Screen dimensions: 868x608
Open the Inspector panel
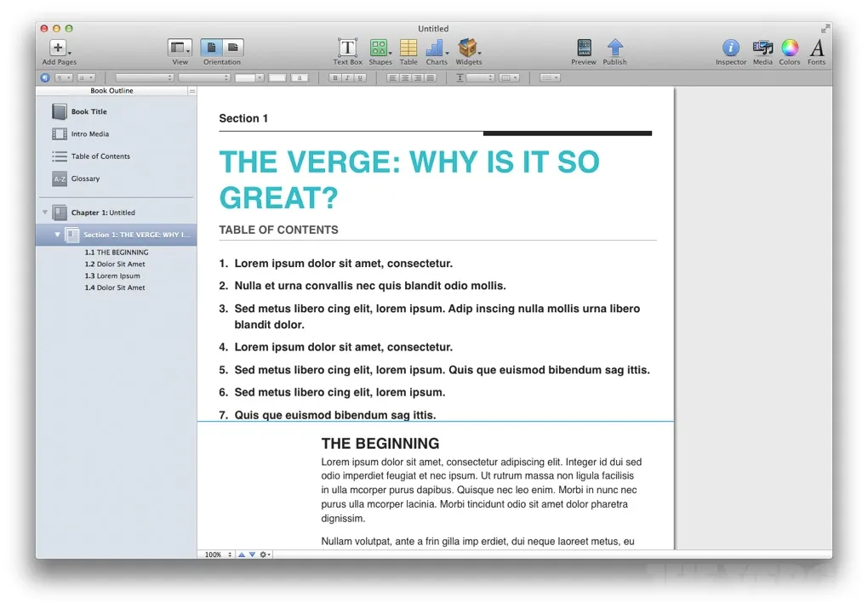(x=731, y=48)
